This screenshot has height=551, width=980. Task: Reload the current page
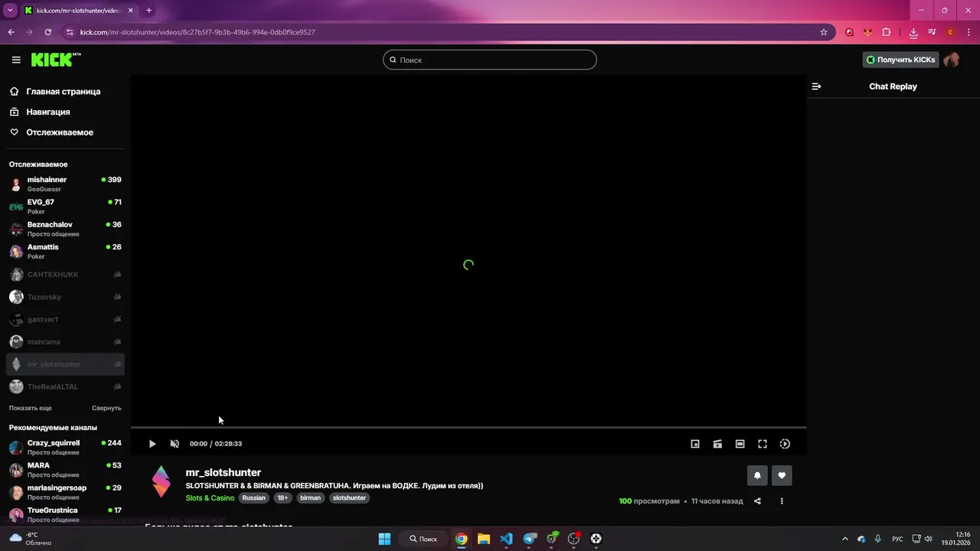(x=48, y=32)
